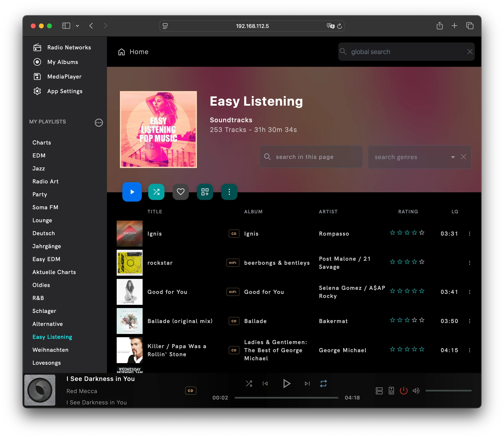Select the Lounge playlist in sidebar

[x=42, y=220]
